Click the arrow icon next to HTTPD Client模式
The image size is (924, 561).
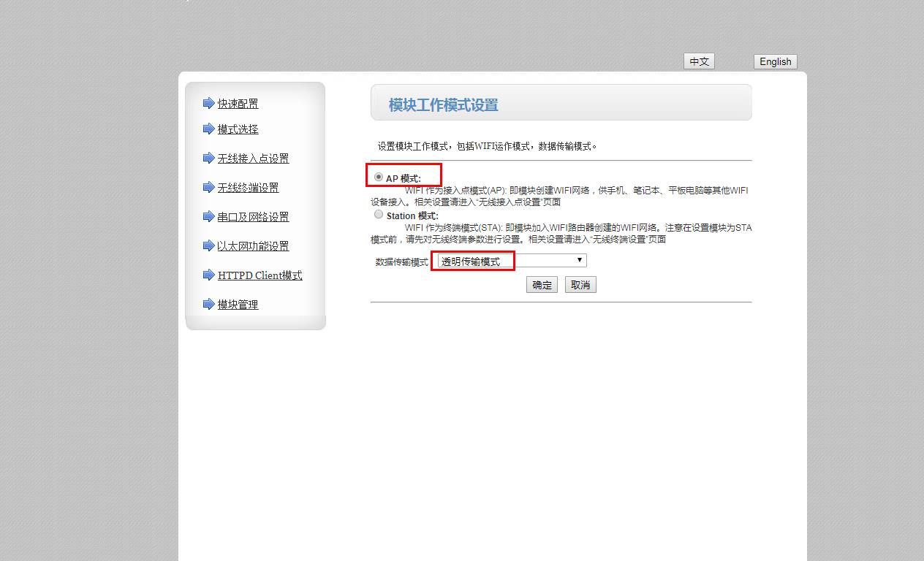pyautogui.click(x=208, y=275)
